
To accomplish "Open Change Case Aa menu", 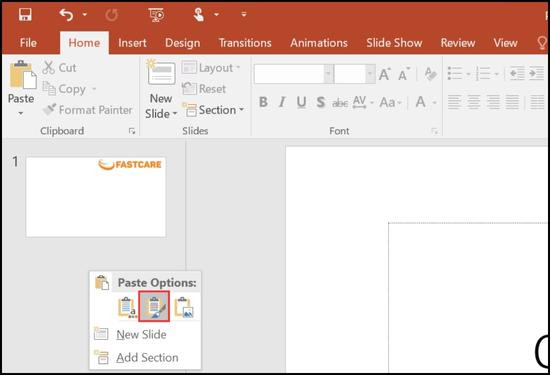I will pos(390,102).
